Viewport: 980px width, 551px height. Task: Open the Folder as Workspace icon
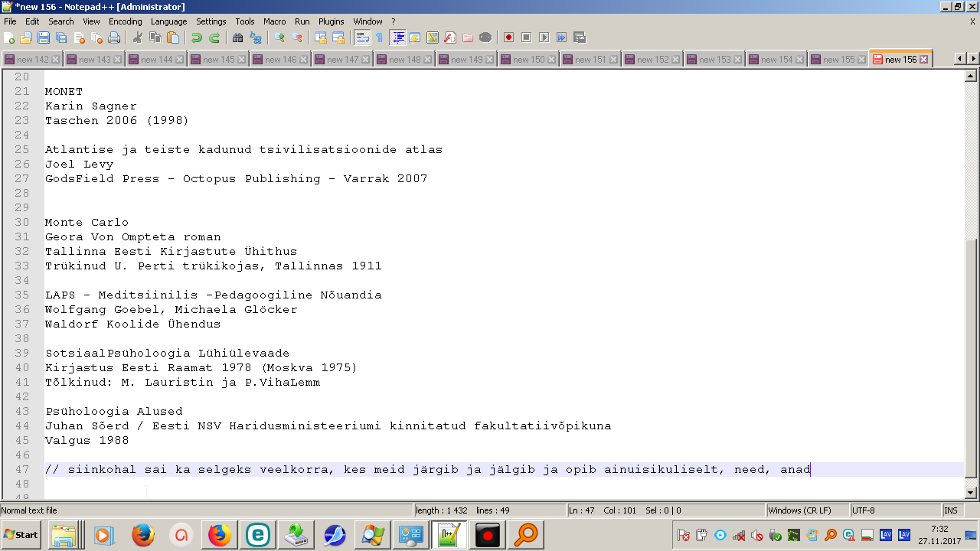(x=468, y=37)
